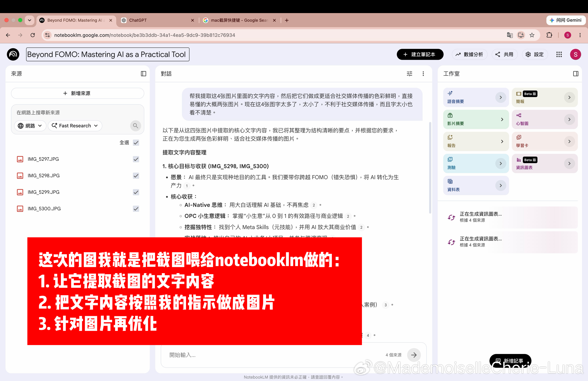Open the Chrome profile S icon in toolbar
This screenshot has height=381, width=588.
pos(568,35)
